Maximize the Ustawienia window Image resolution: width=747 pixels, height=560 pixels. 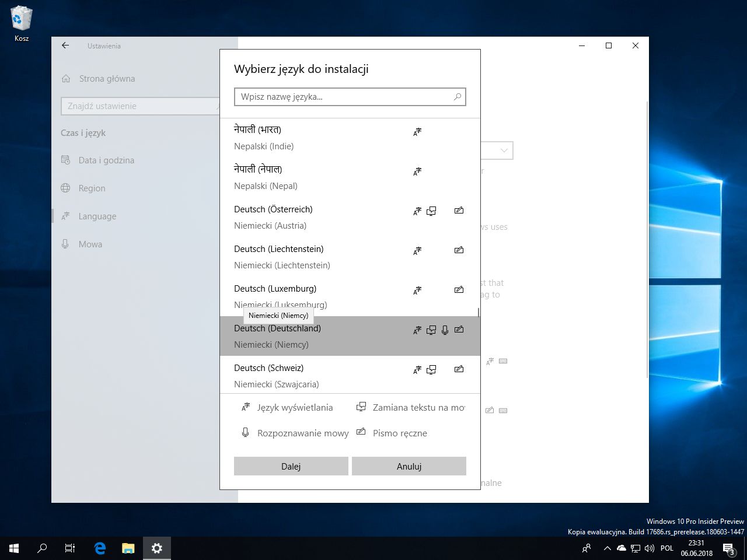tap(609, 45)
